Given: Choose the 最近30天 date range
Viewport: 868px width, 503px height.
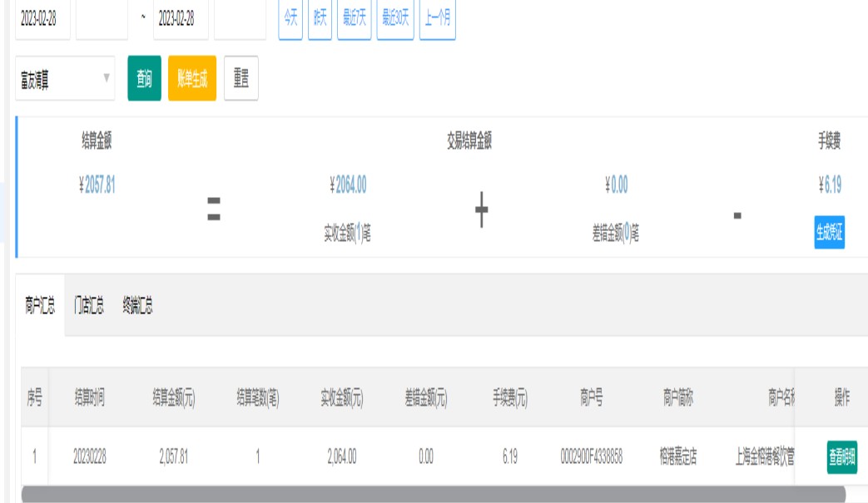Looking at the screenshot, I should click(395, 19).
